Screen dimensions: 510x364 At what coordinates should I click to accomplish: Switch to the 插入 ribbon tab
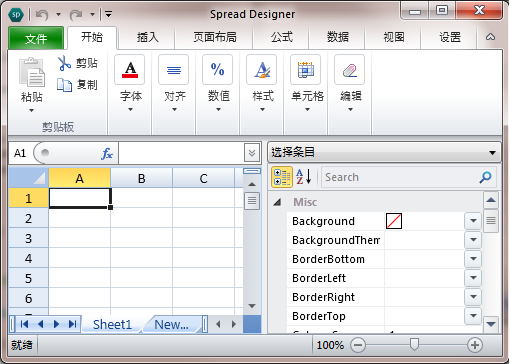[147, 37]
